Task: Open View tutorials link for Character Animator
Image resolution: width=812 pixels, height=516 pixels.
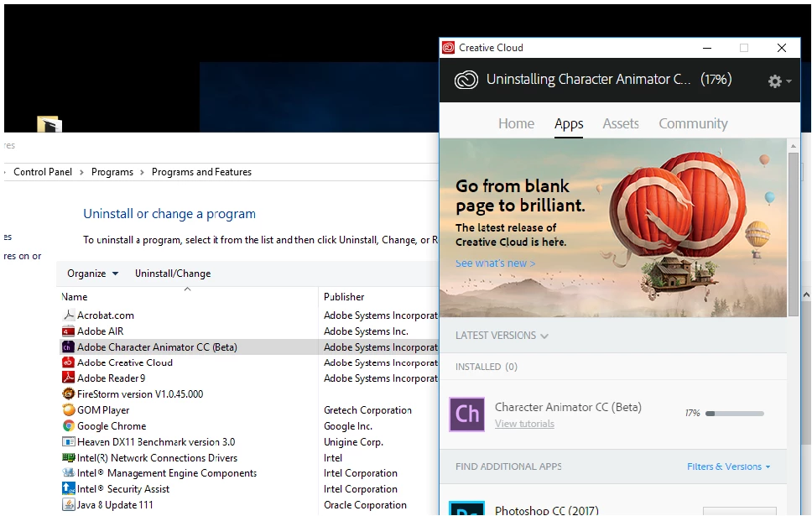Action: (x=524, y=424)
